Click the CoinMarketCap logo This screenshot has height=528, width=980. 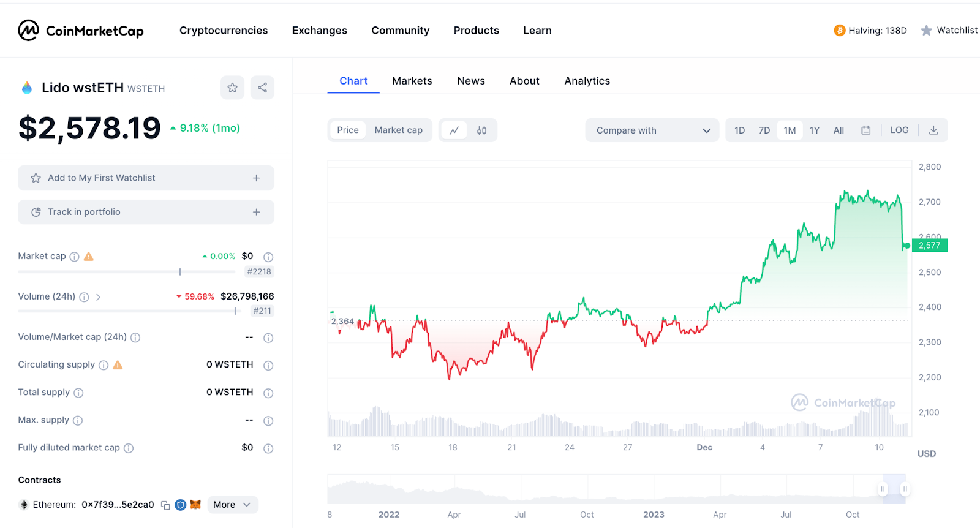tap(80, 30)
